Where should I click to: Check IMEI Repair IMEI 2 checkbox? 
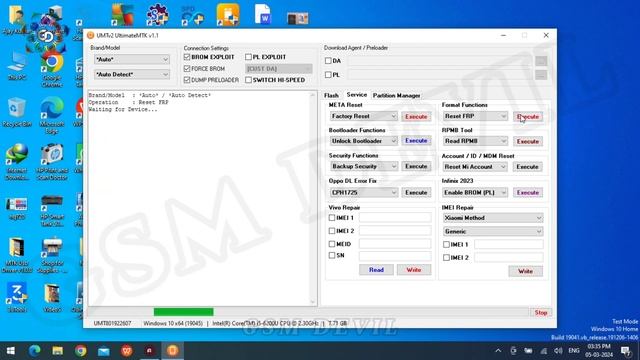(x=446, y=258)
